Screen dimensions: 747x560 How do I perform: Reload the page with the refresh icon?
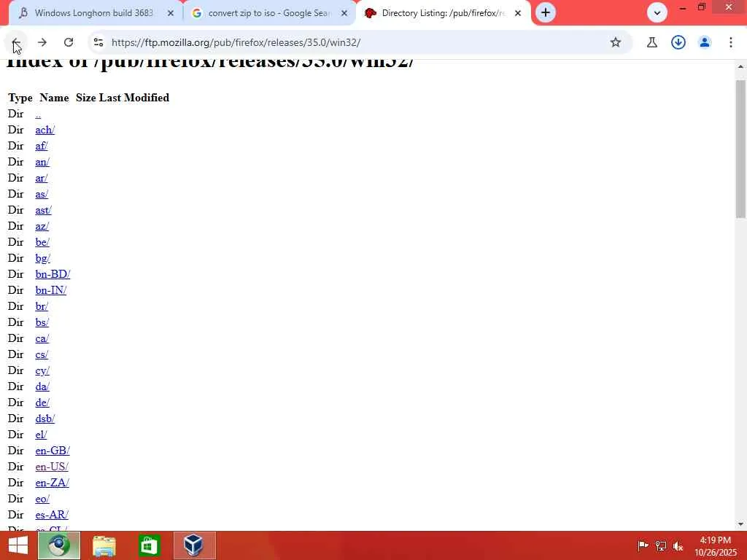coord(69,42)
